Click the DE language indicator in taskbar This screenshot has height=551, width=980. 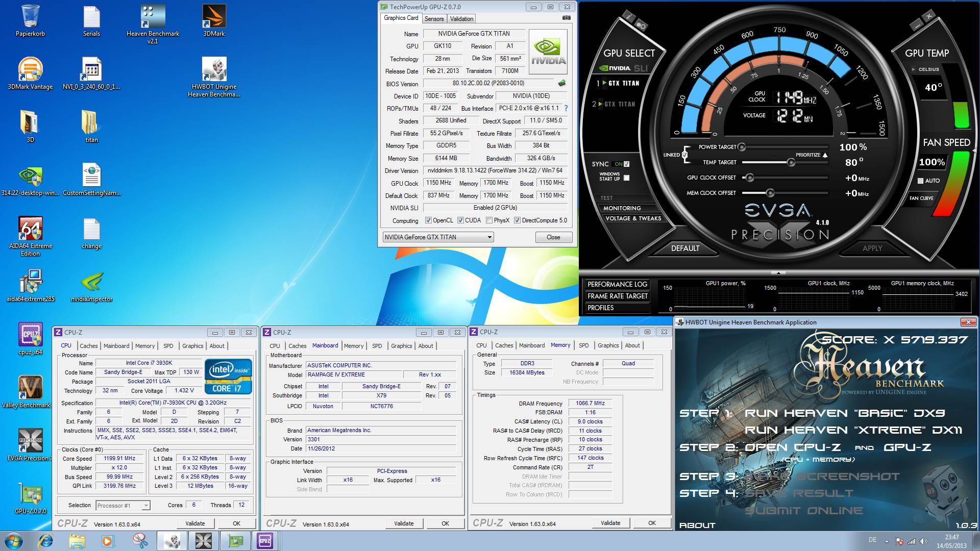click(x=872, y=540)
